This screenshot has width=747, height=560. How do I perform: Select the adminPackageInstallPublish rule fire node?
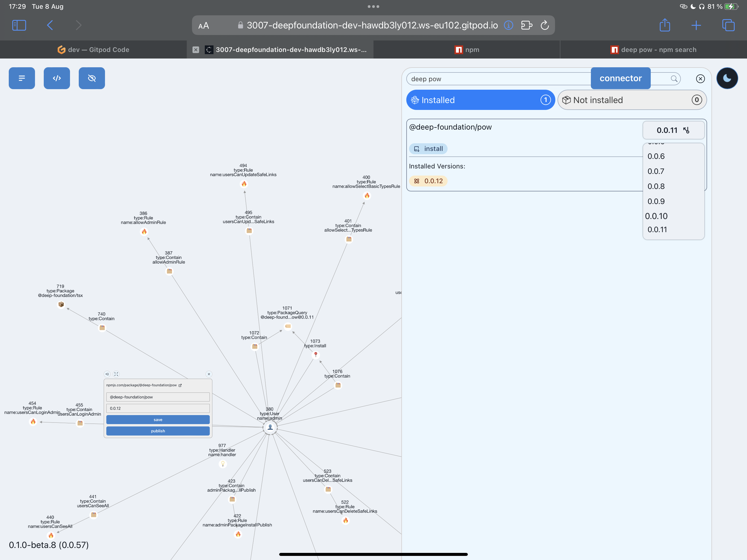[238, 534]
